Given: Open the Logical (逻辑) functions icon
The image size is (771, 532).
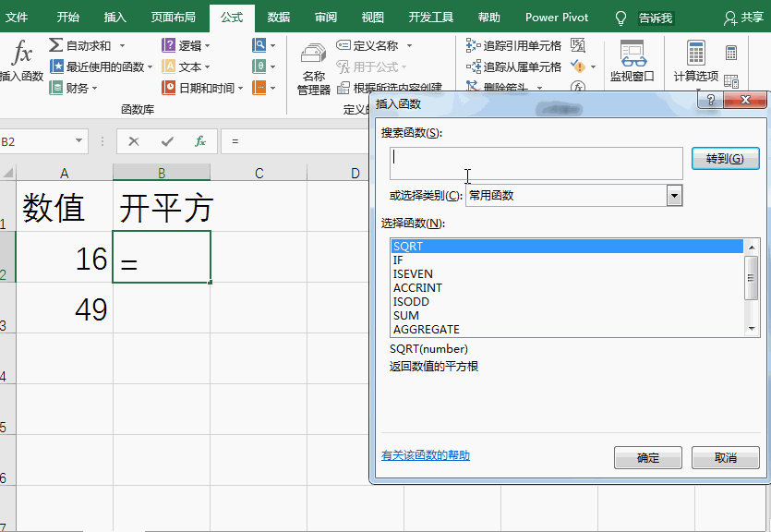Looking at the screenshot, I should (x=168, y=45).
